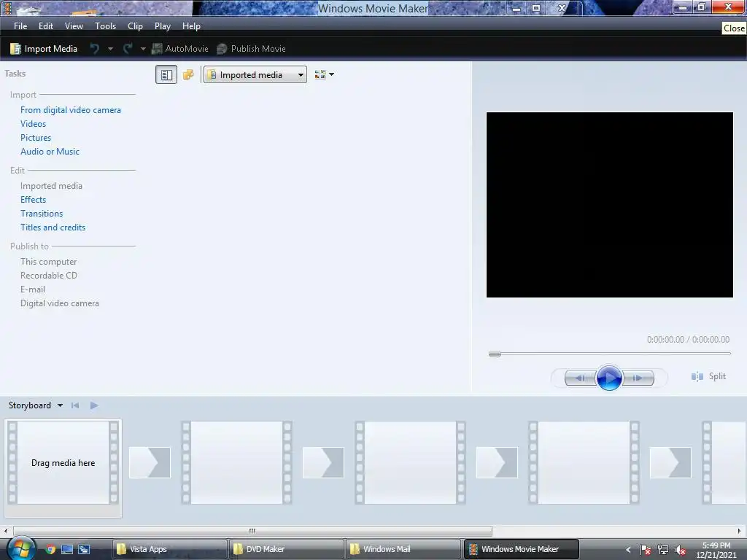747x560 pixels.
Task: Open the File menu
Action: 20,26
